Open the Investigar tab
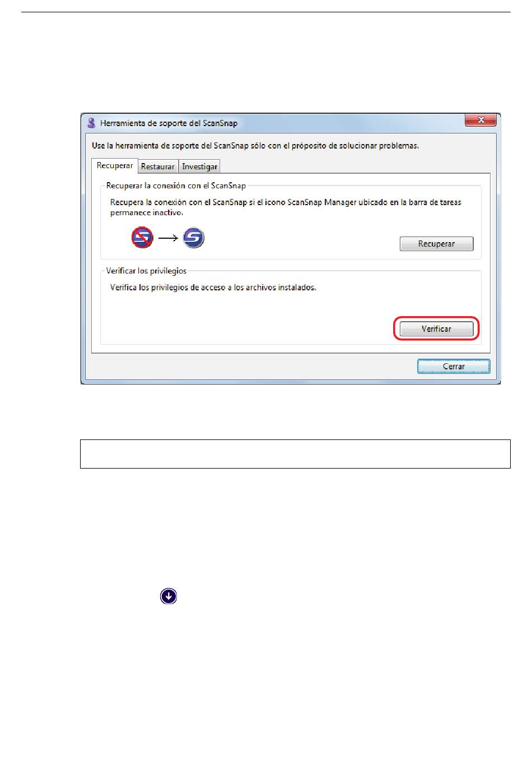This screenshot has width=532, height=783. [x=199, y=166]
